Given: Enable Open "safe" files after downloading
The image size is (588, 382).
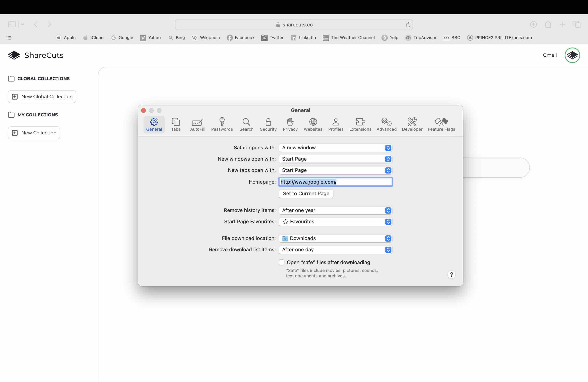Looking at the screenshot, I should (282, 262).
